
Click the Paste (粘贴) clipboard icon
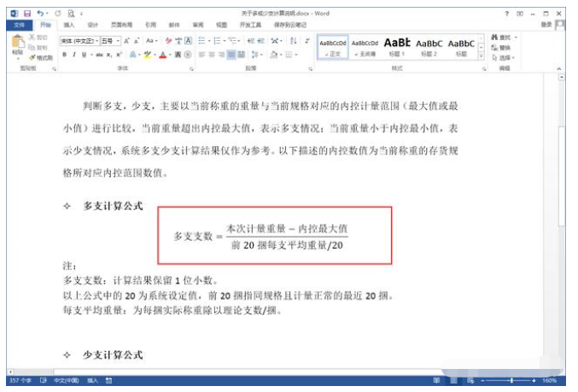[x=17, y=46]
